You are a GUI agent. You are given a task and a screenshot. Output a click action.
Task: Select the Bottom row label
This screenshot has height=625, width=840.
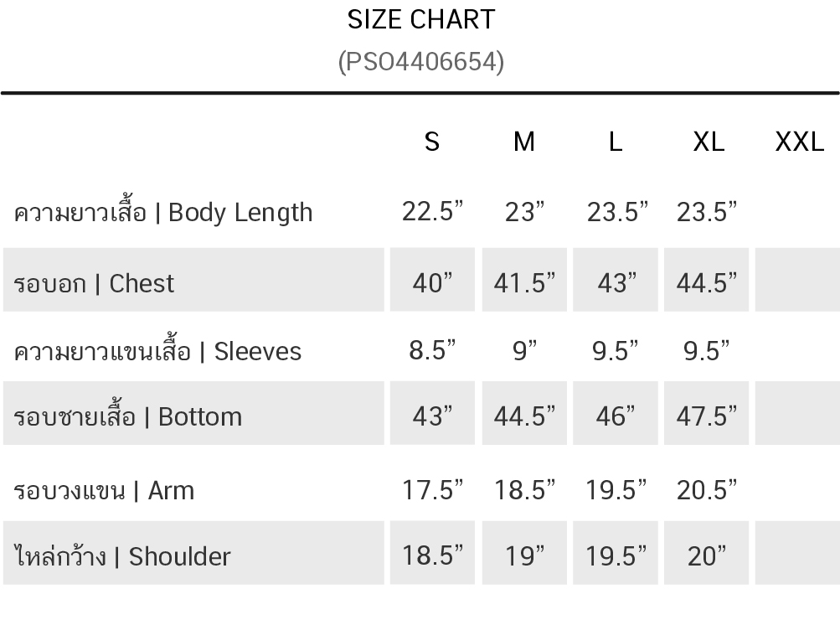(127, 416)
